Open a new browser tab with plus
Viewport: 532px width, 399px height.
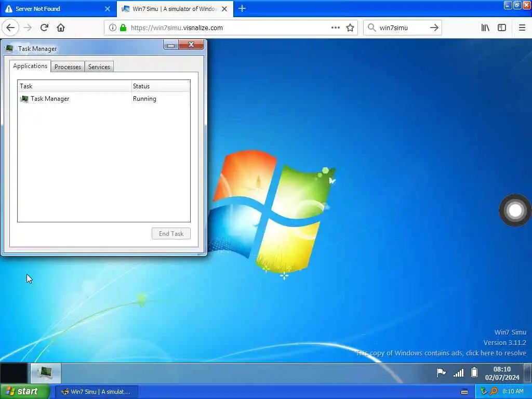[x=242, y=9]
